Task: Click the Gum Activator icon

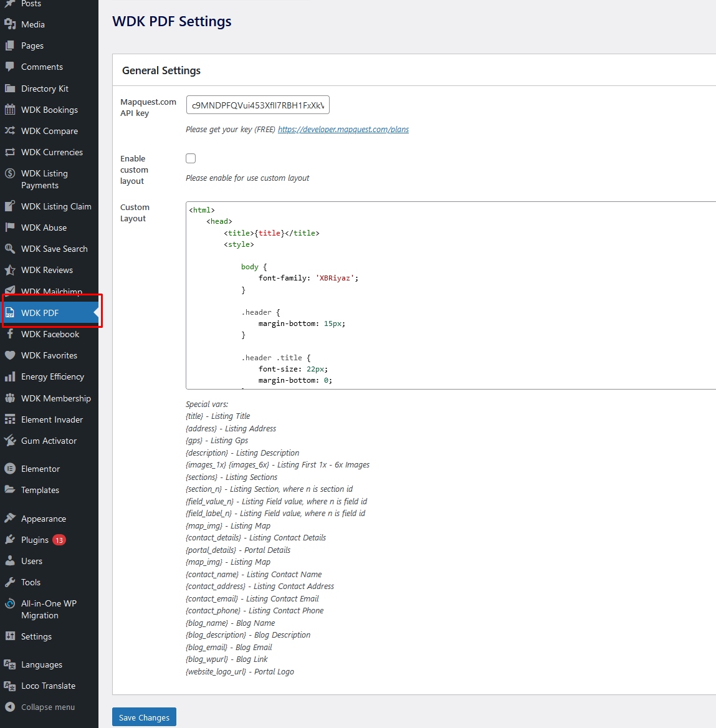Action: (x=10, y=441)
